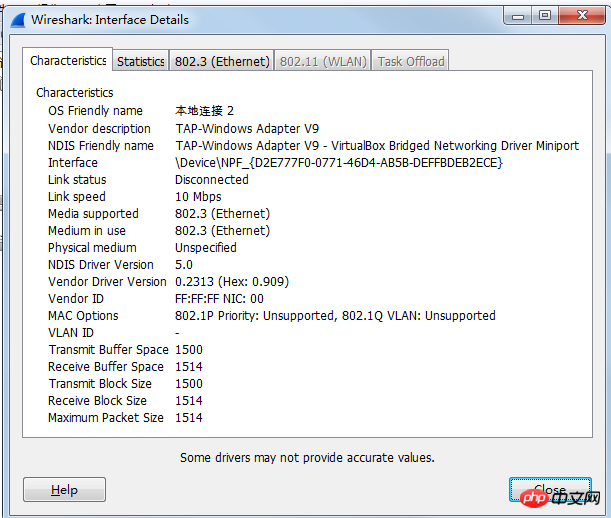Select Receive Block Size value 1514

[189, 401]
